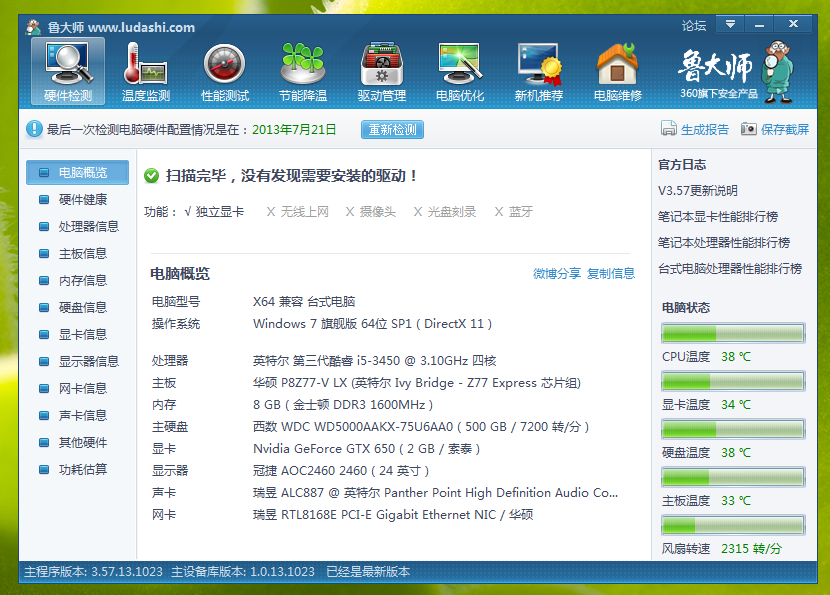Open 台式电脑处理器性能排行榜 ranking link
Screen dimensions: 830x595
730,268
